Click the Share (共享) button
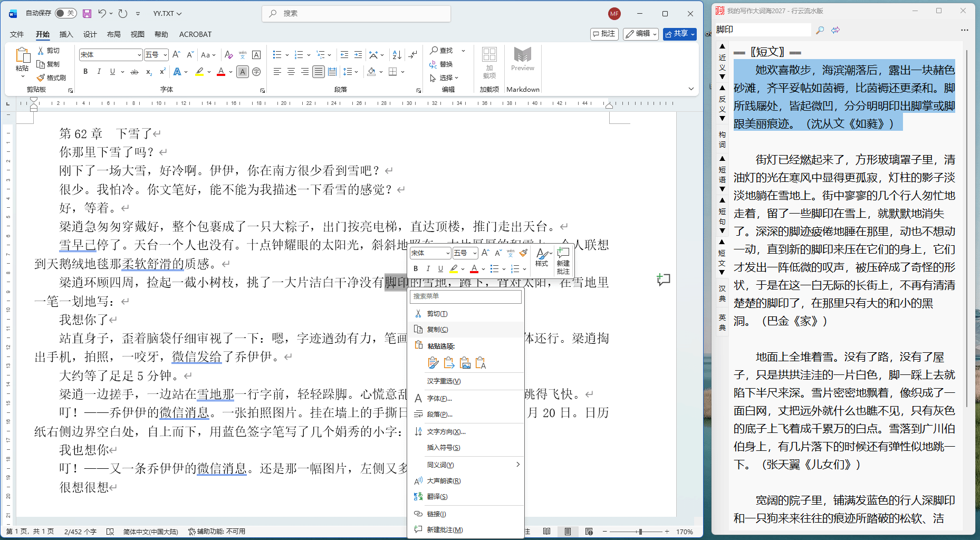 click(x=679, y=34)
